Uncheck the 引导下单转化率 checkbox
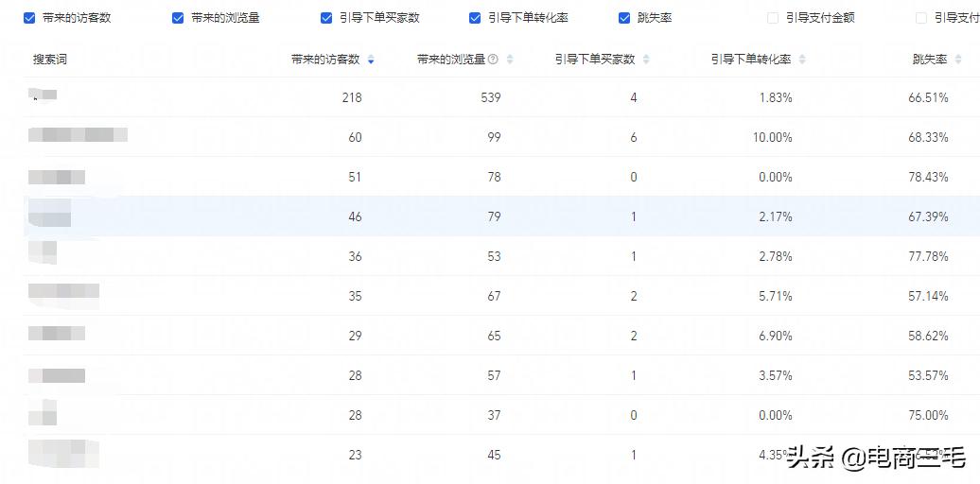 point(475,18)
